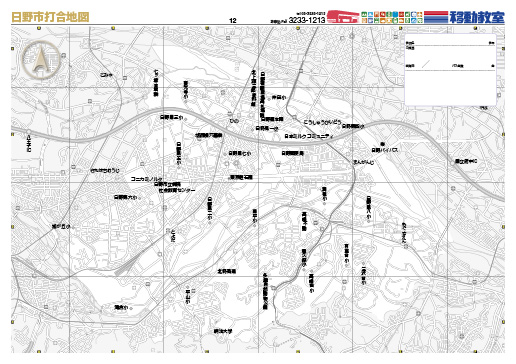The height and width of the screenshot is (364, 516).
Task: Click the コニカミノルタ map label
Action: click(x=147, y=179)
